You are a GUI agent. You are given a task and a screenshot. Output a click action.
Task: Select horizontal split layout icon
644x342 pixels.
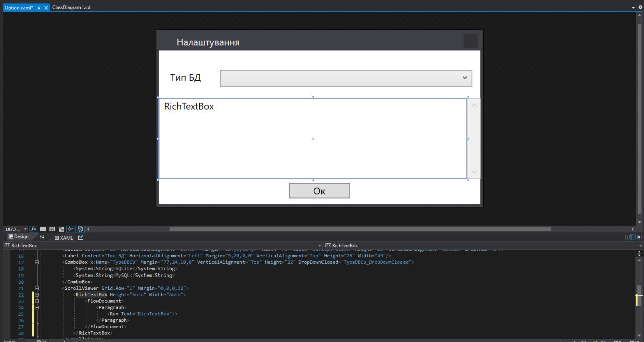633,237
